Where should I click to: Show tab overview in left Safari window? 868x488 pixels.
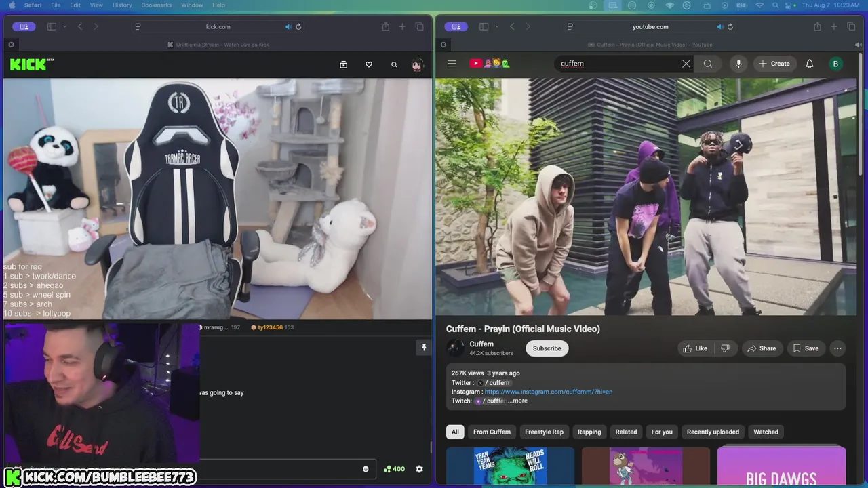[x=419, y=26]
